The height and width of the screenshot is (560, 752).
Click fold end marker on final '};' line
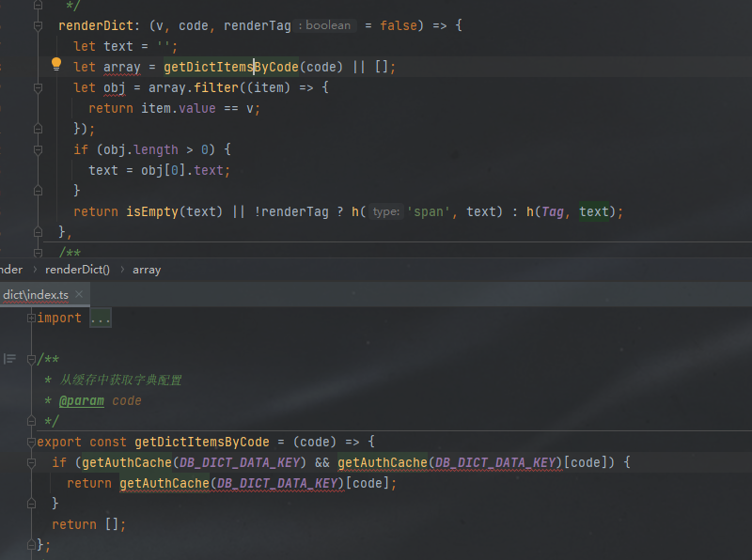(31, 545)
